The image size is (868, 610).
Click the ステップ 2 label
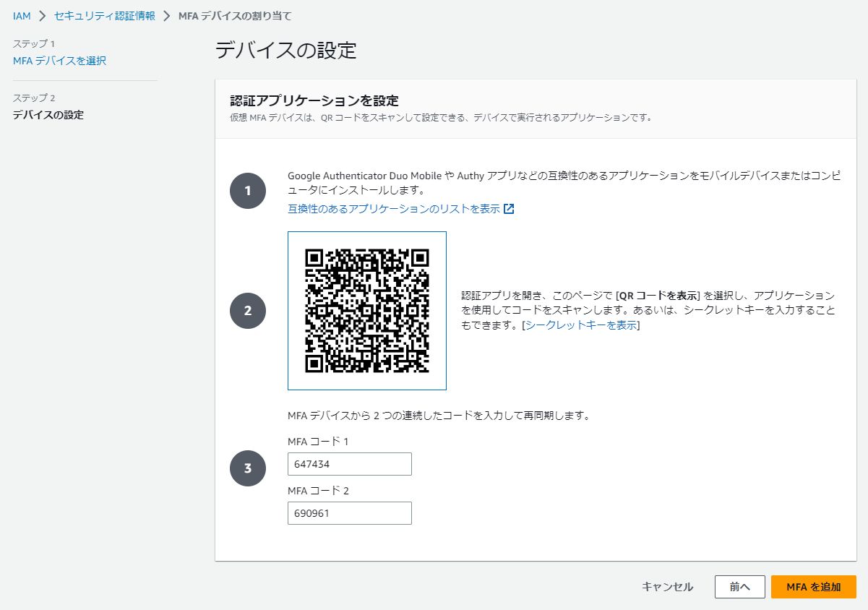coord(34,98)
